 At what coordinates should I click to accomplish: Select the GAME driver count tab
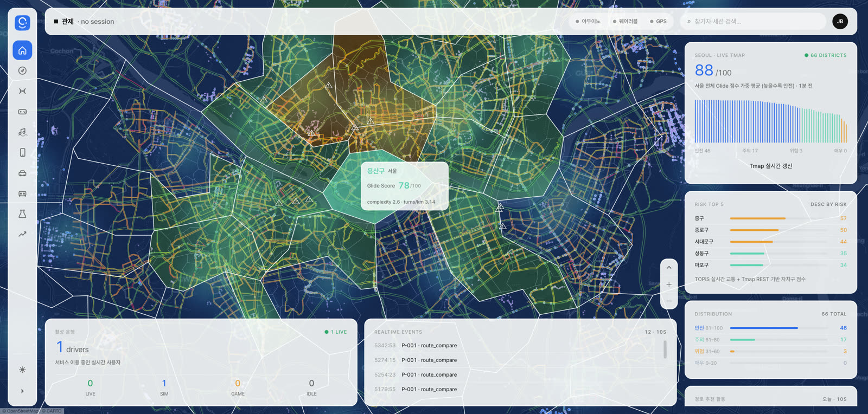238,387
